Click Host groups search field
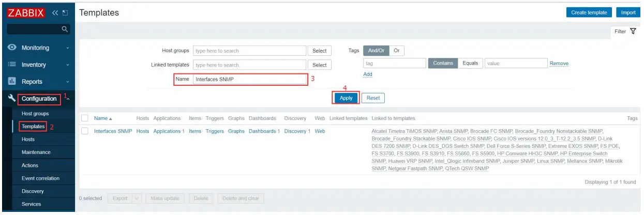Image resolution: width=644 pixels, height=215 pixels. pyautogui.click(x=249, y=51)
